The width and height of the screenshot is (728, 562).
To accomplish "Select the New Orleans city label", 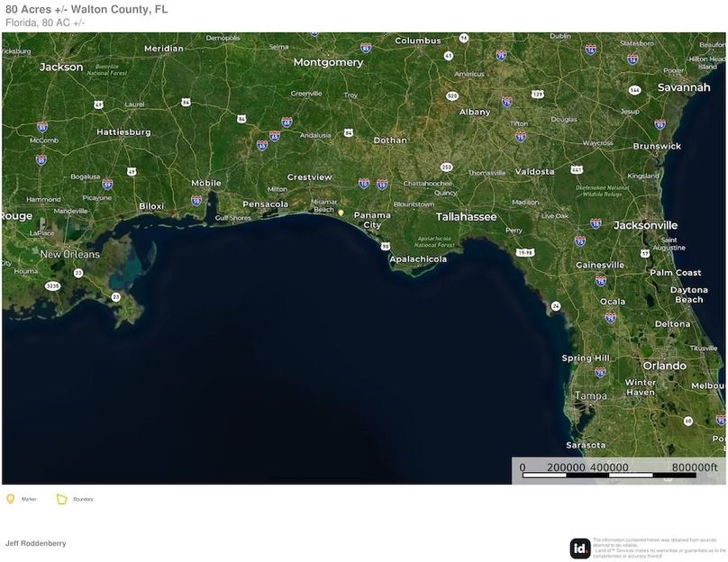I will (x=69, y=255).
